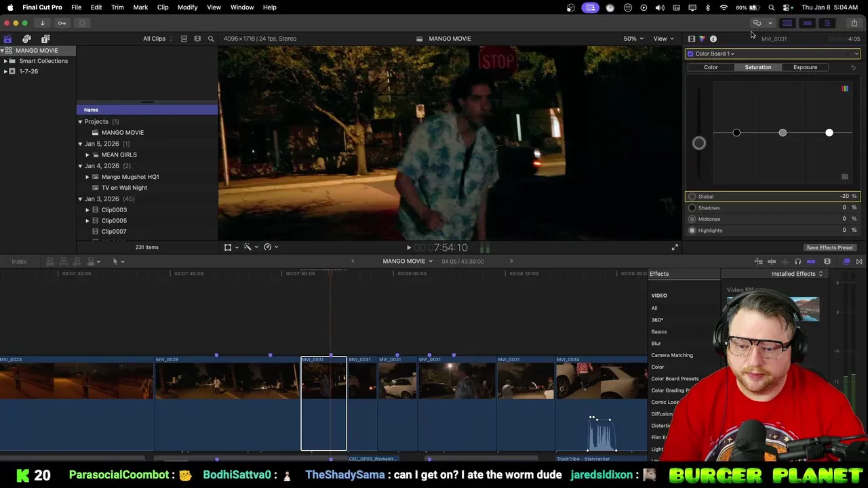This screenshot has height=488, width=868.
Task: Click the clip appearance filmstrip icon in timeline
Action: point(827,262)
